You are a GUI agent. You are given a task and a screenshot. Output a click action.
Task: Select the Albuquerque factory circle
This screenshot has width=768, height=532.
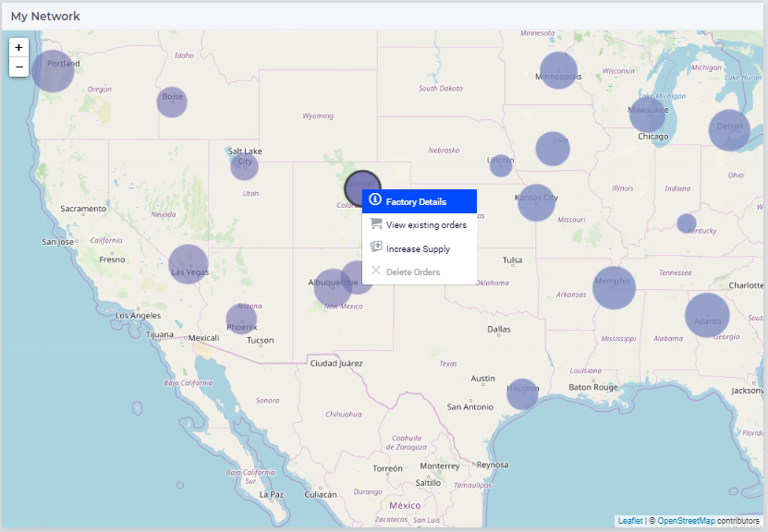click(x=334, y=288)
